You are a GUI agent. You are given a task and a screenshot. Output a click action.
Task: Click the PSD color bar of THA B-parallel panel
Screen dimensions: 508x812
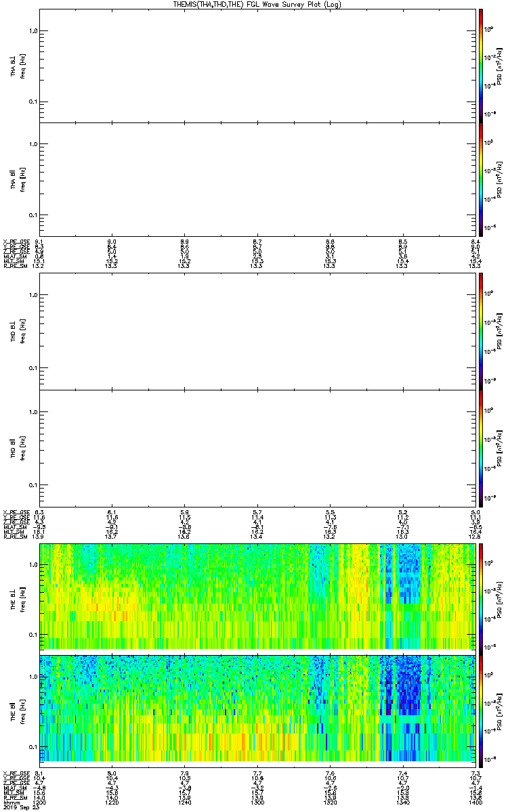point(480,179)
